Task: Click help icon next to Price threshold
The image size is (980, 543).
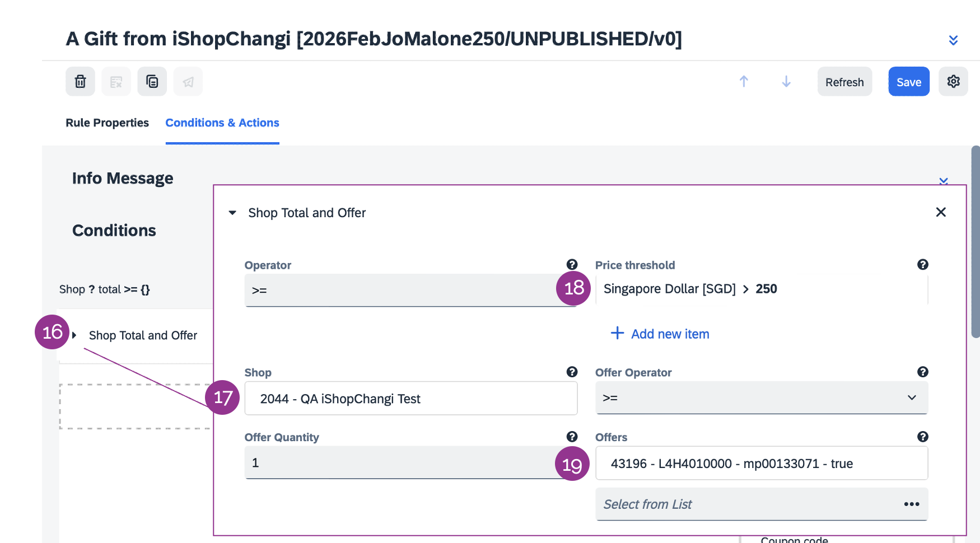Action: click(x=922, y=265)
